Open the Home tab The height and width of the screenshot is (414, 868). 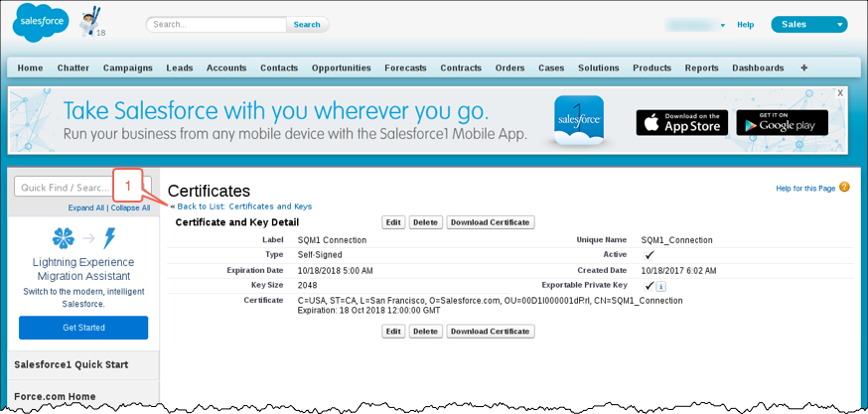[x=30, y=68]
